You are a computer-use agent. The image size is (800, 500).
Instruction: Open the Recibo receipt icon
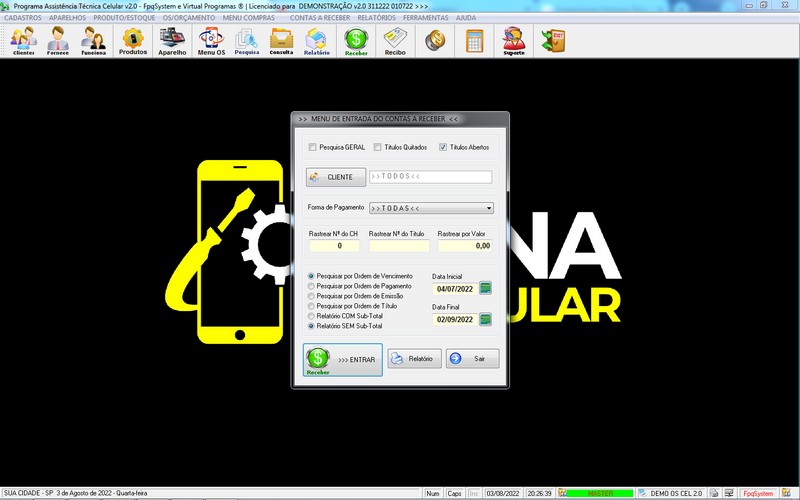(395, 41)
